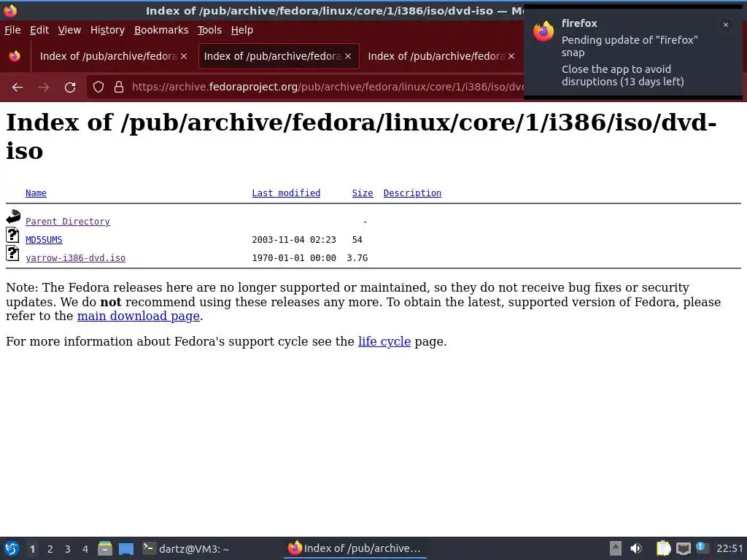
Task: Open the File menu
Action: pos(12,30)
